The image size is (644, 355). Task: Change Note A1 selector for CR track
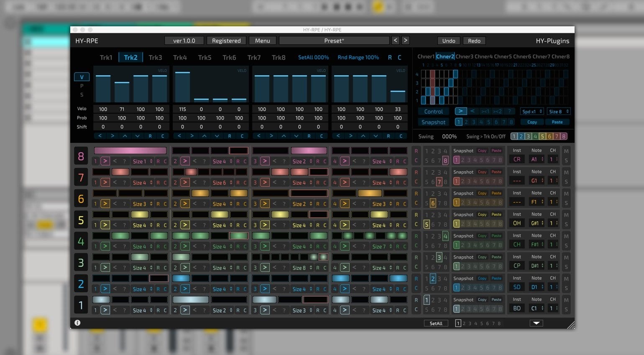537,159
